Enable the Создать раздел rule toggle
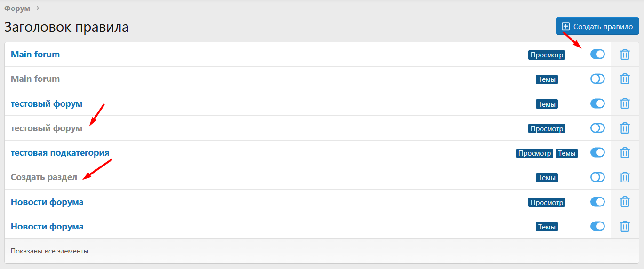Viewport: 644px width, 269px height. coord(597,177)
